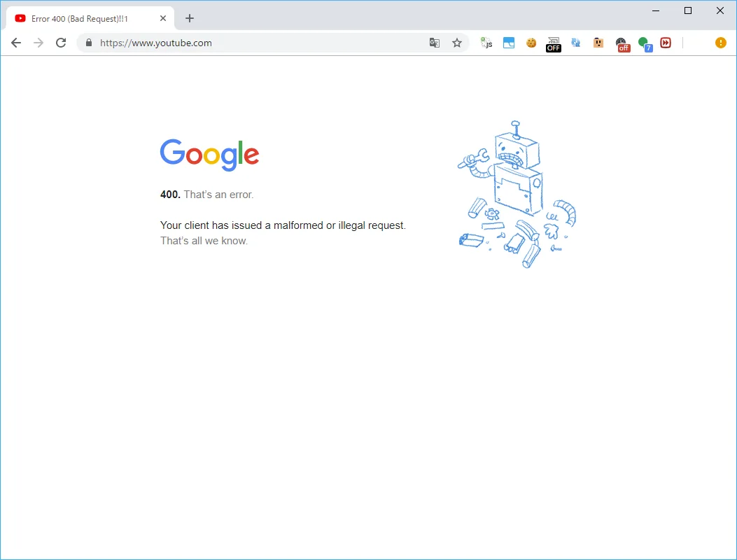Image resolution: width=737 pixels, height=560 pixels.
Task: Bookmark this page with the star icon
Action: [x=457, y=43]
